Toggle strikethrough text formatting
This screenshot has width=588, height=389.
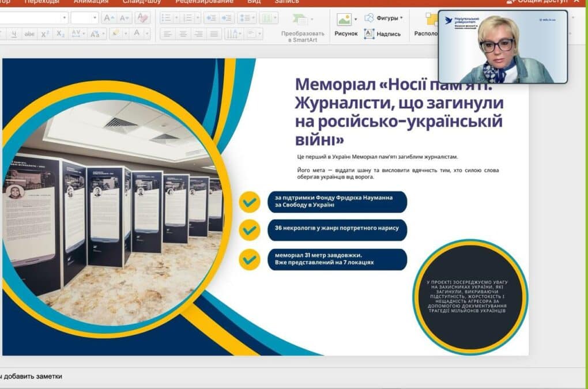point(29,34)
